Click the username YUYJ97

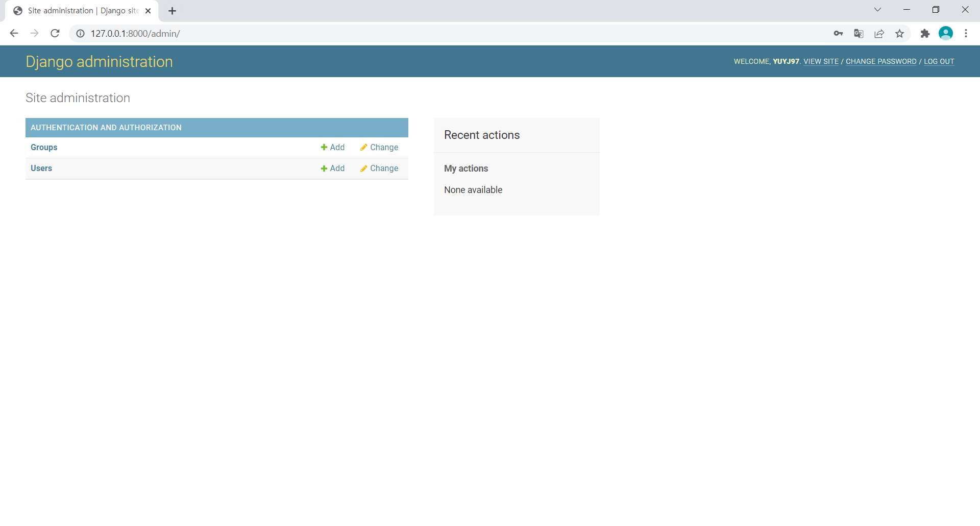point(786,61)
